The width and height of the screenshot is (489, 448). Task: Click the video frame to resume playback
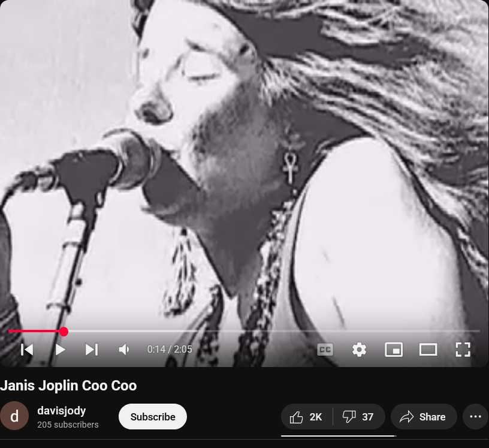coord(244,163)
